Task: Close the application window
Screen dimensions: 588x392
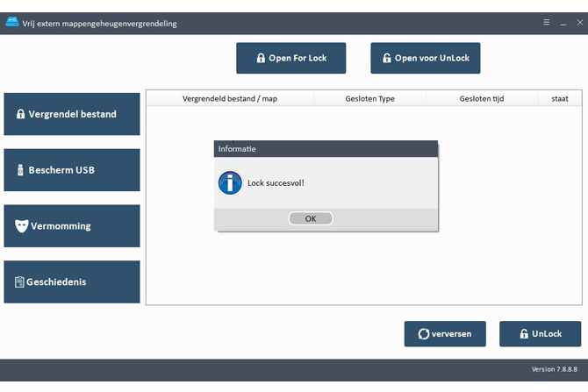Action: coord(579,23)
